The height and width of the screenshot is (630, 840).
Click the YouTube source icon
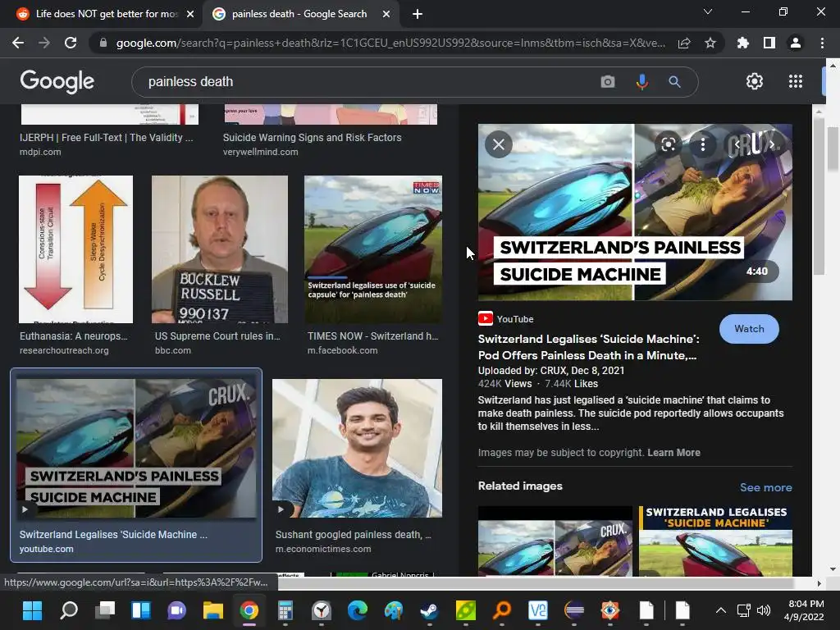(486, 319)
